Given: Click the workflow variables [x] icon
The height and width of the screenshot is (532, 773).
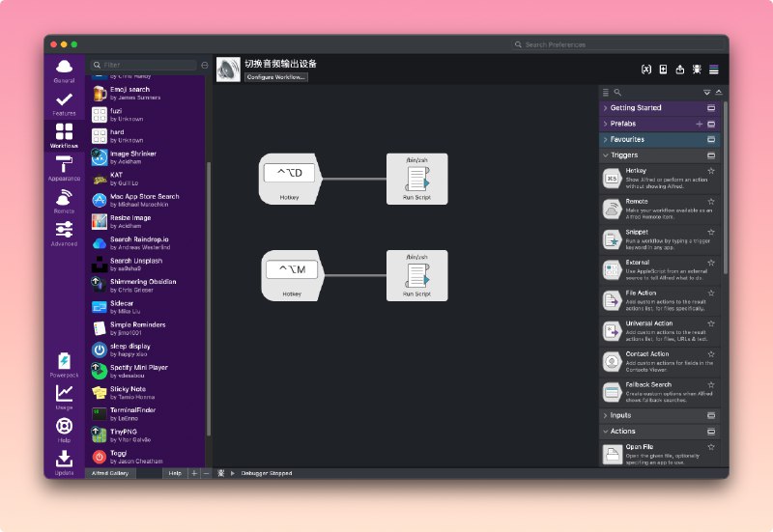Looking at the screenshot, I should click(645, 70).
